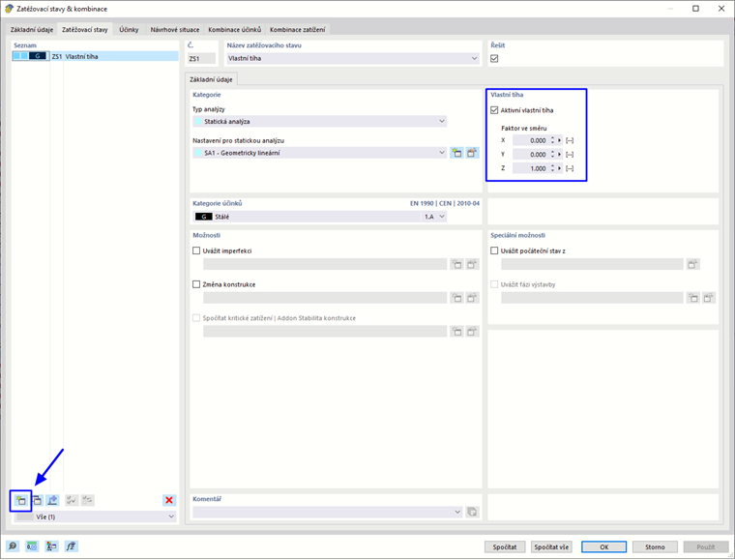Screen dimensions: 735x560
Task: Click arrow button beside Y factor
Action: [560, 154]
